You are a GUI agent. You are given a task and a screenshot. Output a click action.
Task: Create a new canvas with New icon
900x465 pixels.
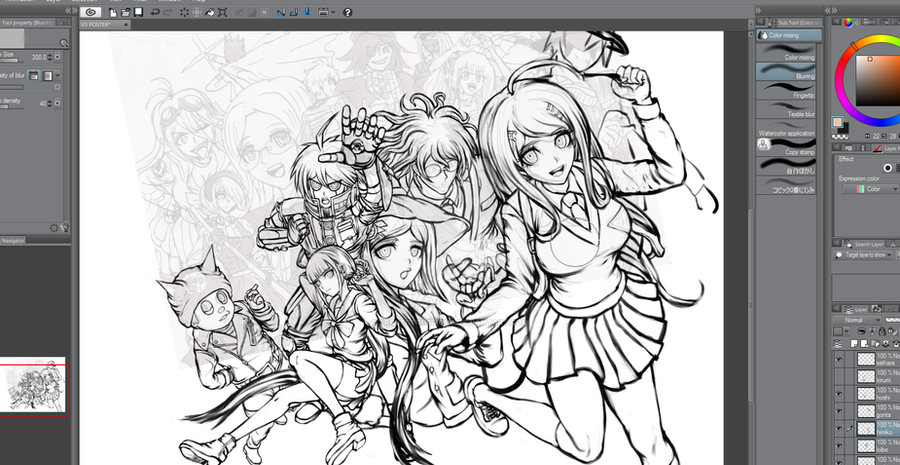(x=113, y=12)
